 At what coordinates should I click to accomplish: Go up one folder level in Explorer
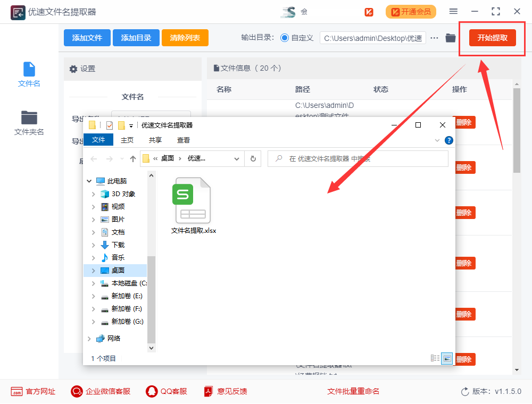tap(133, 158)
